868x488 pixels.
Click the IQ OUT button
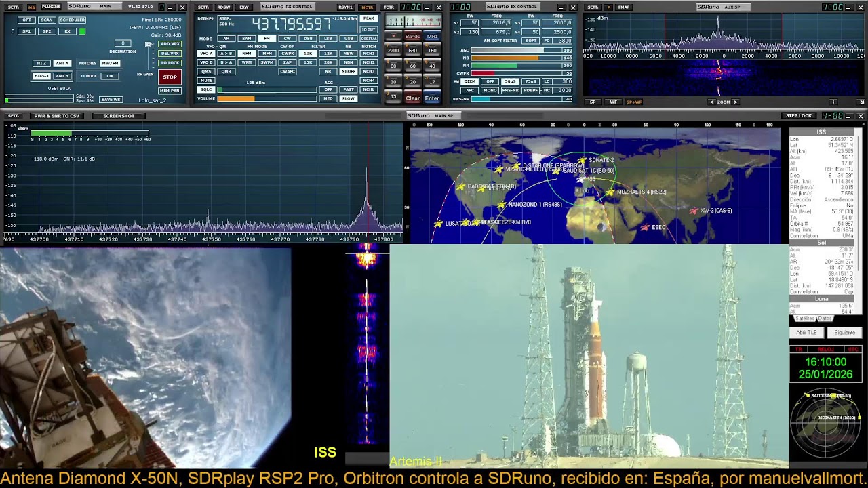[x=368, y=30]
